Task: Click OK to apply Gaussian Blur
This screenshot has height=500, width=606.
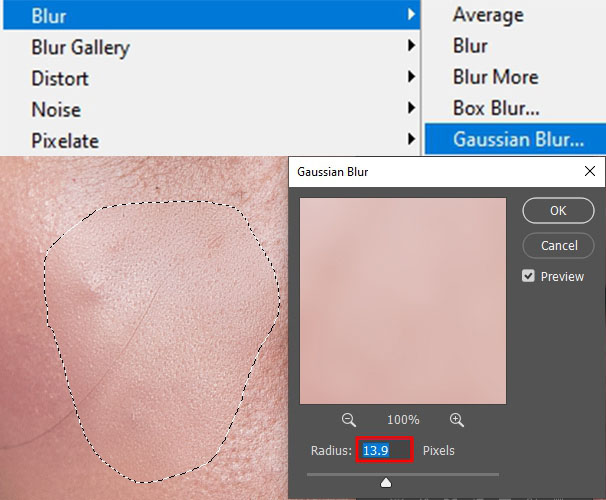Action: [558, 210]
